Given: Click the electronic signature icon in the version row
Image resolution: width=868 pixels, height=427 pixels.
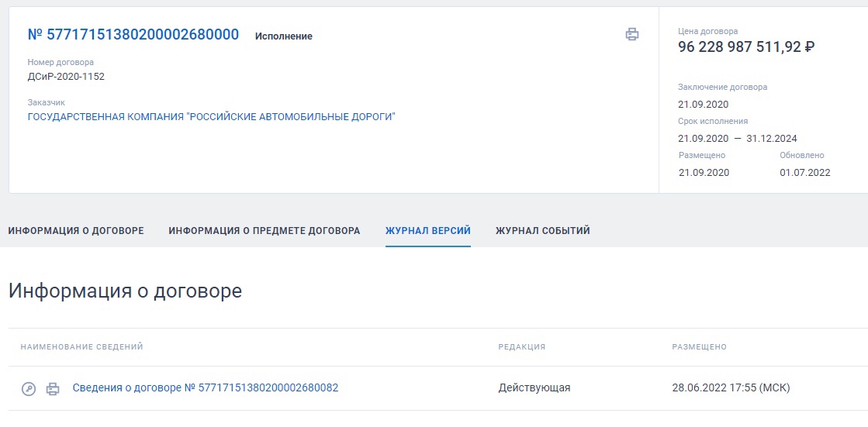Looking at the screenshot, I should point(28,389).
